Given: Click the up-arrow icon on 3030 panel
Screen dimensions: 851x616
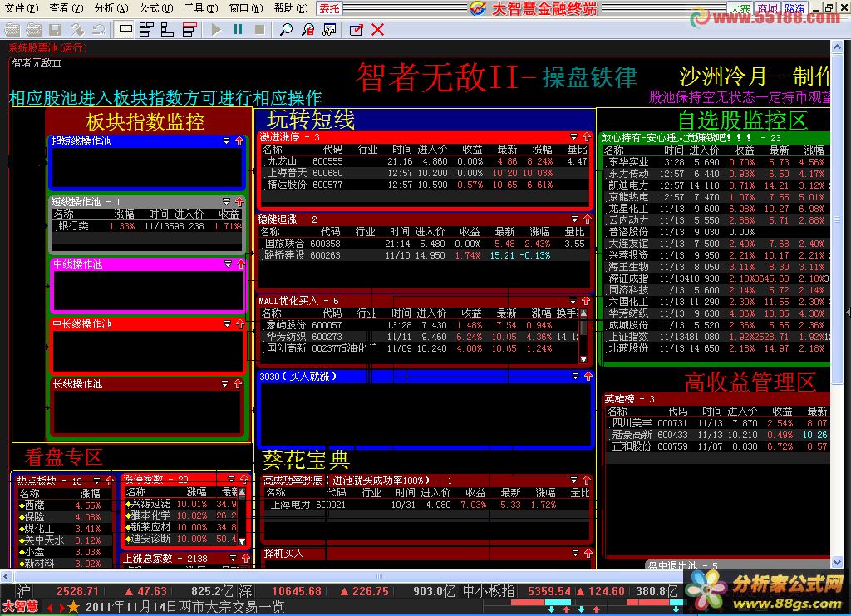Looking at the screenshot, I should click(x=588, y=376).
